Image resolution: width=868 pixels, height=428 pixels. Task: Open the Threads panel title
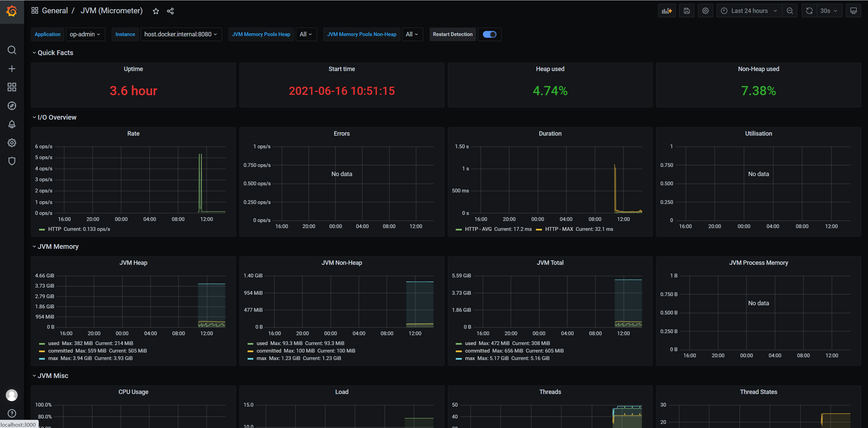point(550,392)
